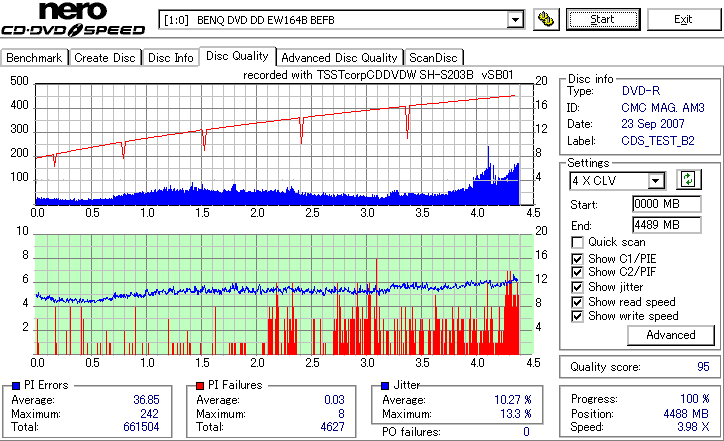Open the Advanced Disc Quality tab

point(339,58)
